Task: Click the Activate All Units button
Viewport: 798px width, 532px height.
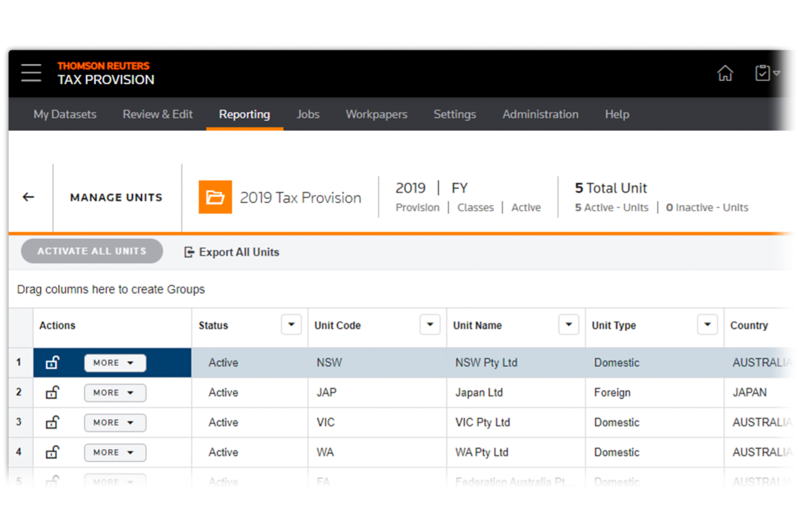Action: (92, 251)
